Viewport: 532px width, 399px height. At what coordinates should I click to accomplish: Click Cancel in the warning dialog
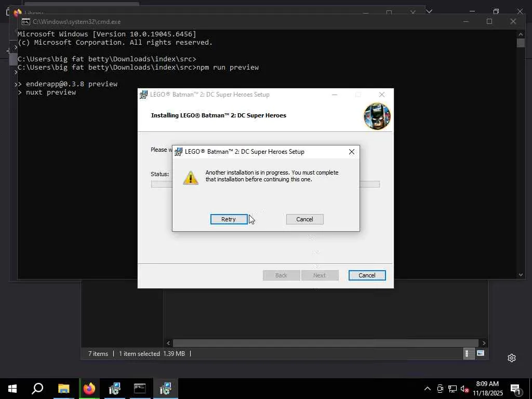(304, 219)
